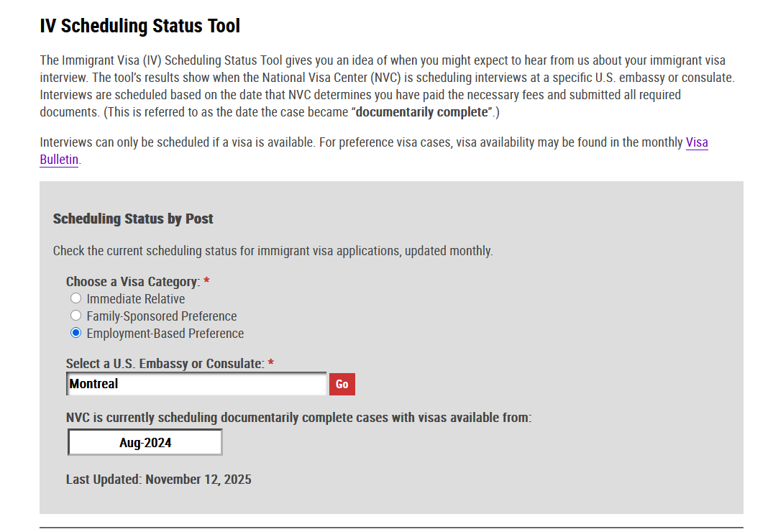Click the Aug-2024 result box
The height and width of the screenshot is (532, 773).
point(145,443)
